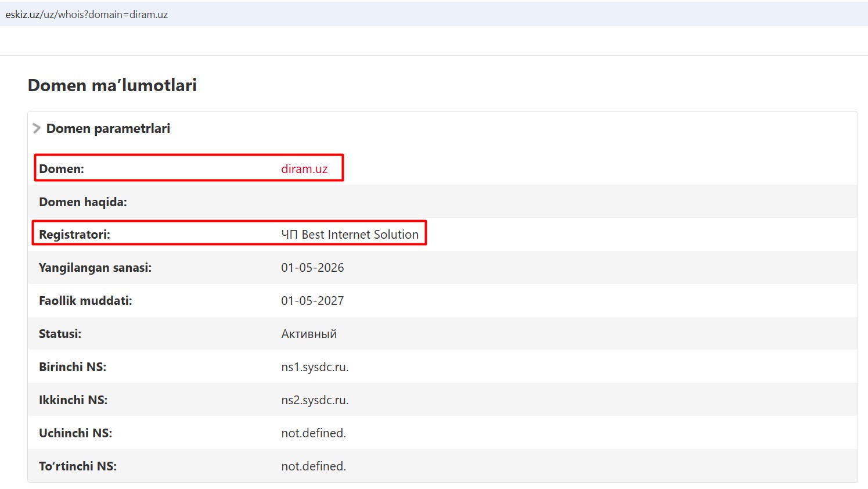Image resolution: width=868 pixels, height=489 pixels.
Task: Select ns1.sysdc.ru. nameserver value
Action: (315, 367)
